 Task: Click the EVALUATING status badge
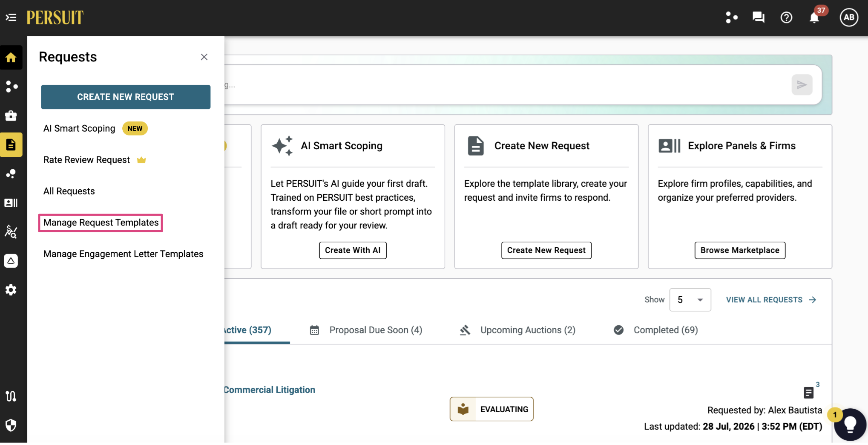pos(491,409)
